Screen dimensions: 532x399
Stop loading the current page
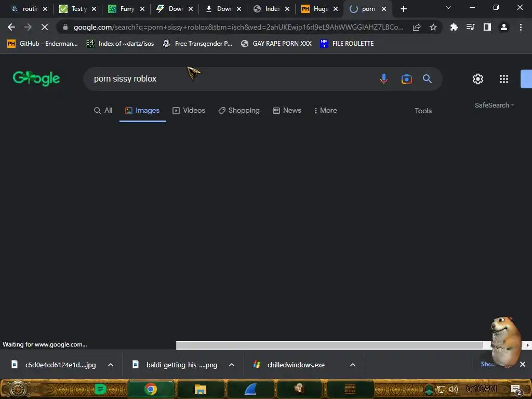tap(45, 27)
